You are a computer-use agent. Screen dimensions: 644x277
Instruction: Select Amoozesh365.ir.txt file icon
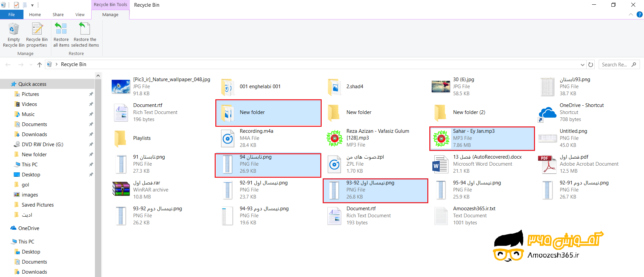(x=441, y=216)
